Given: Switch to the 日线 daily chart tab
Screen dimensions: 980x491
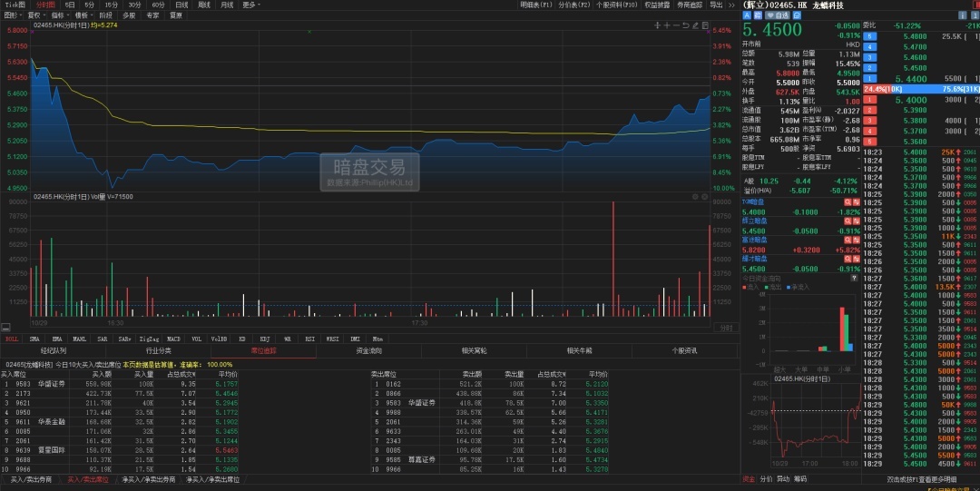Looking at the screenshot, I should [181, 5].
